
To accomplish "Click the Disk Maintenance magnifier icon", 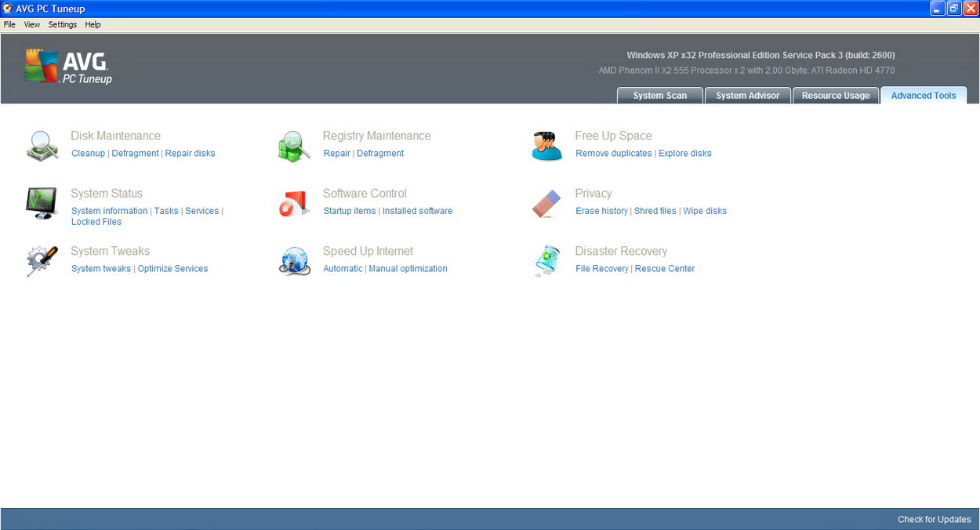I will point(42,146).
